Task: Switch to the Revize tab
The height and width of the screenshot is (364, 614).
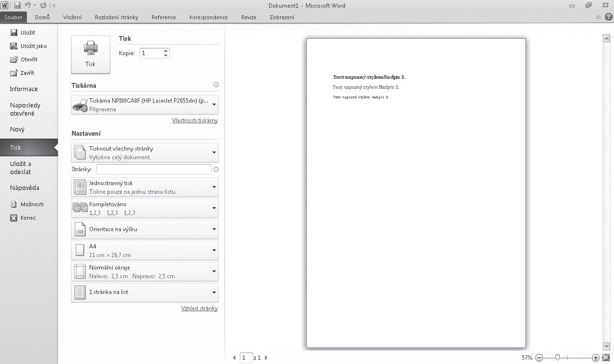Action: [x=249, y=17]
